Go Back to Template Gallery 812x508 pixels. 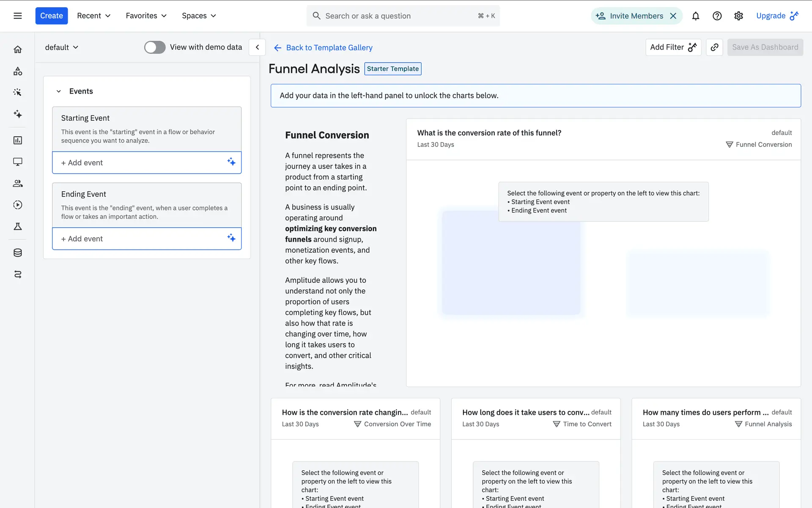click(x=323, y=48)
